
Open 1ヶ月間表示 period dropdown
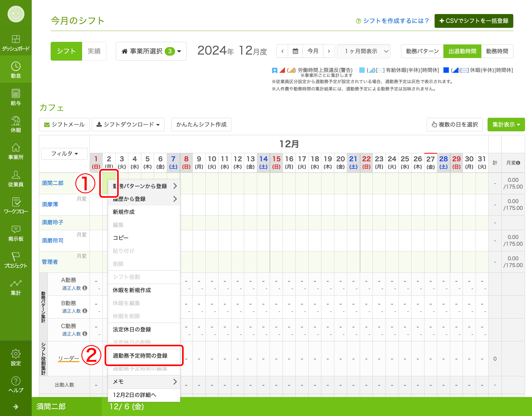point(364,51)
